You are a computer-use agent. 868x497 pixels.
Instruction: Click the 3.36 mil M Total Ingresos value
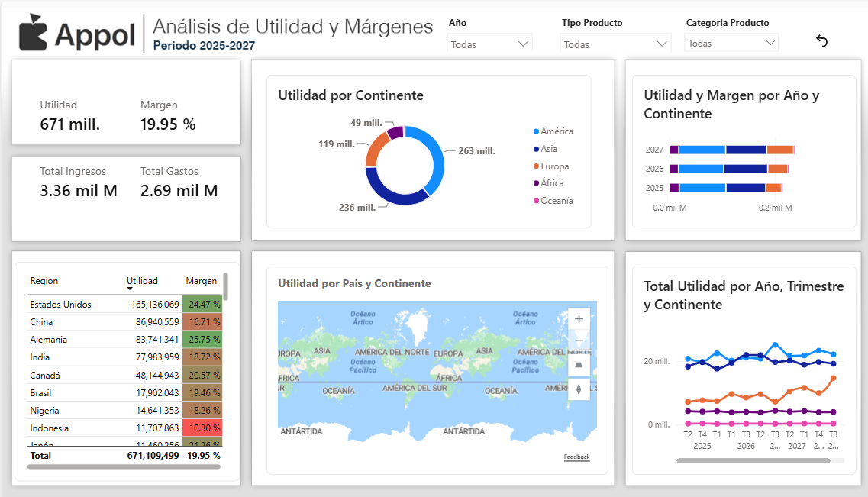coord(79,190)
